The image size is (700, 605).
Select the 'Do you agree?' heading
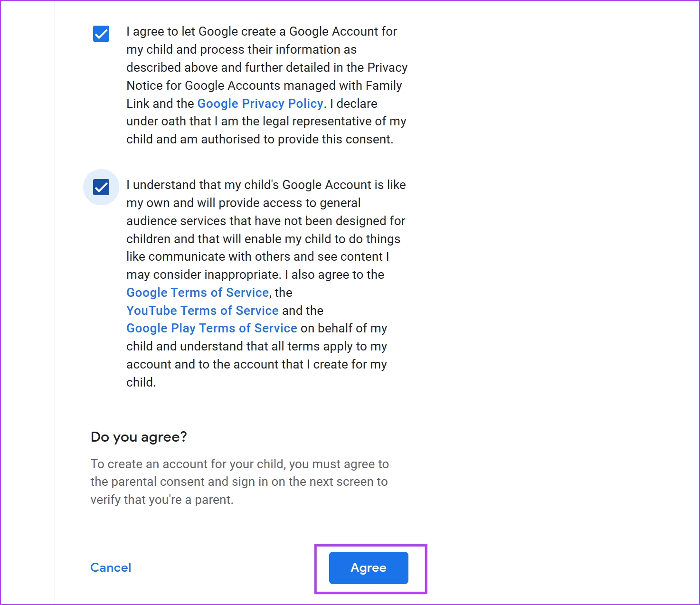coord(139,437)
